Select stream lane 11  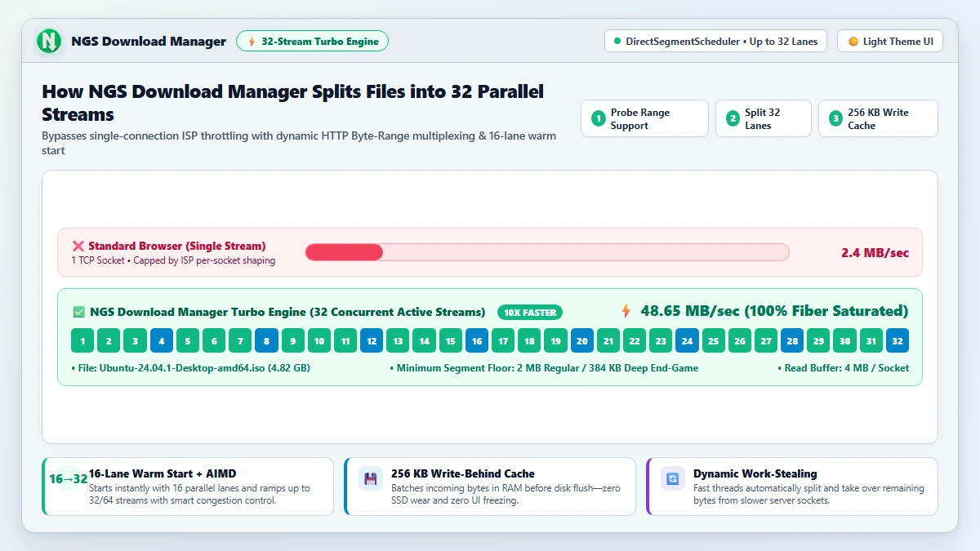click(345, 340)
